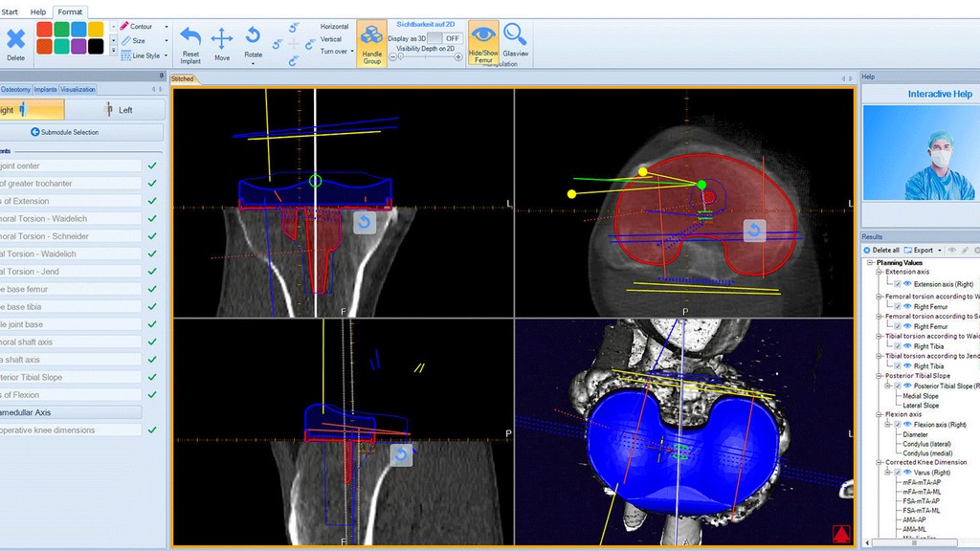Open the Start ribbon tab
Screen dimensions: 980x551
10,11
